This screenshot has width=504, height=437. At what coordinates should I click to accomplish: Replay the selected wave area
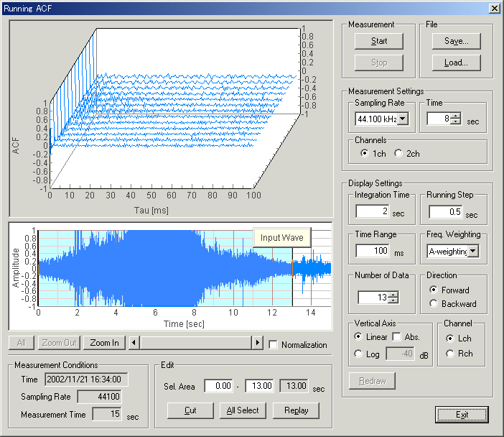click(x=296, y=410)
